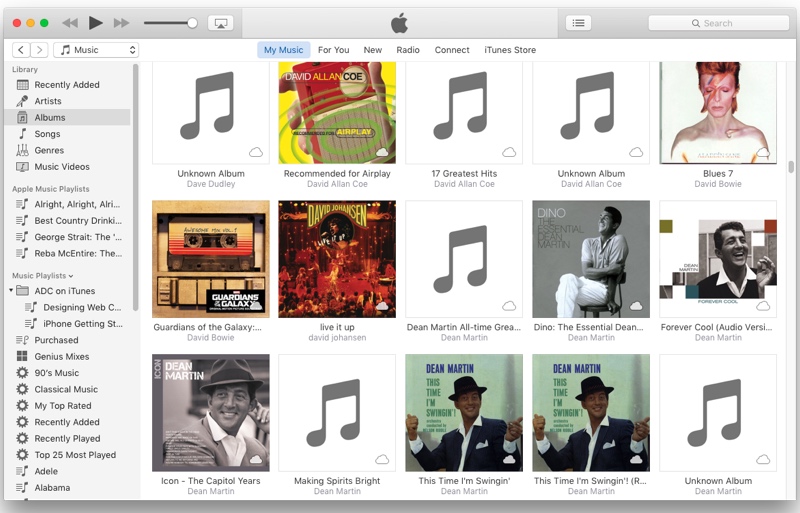Click the Play button in toolbar
800x513 pixels.
tap(96, 22)
